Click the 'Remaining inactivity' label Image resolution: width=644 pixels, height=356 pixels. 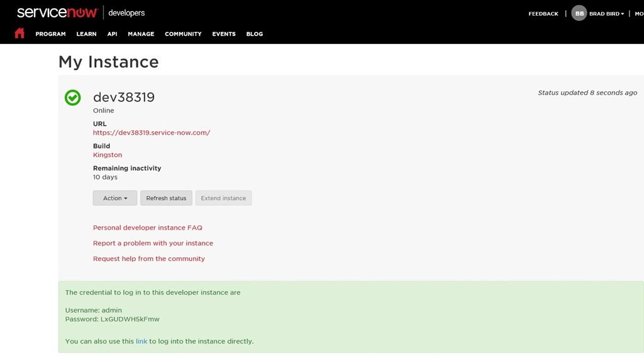(x=127, y=168)
